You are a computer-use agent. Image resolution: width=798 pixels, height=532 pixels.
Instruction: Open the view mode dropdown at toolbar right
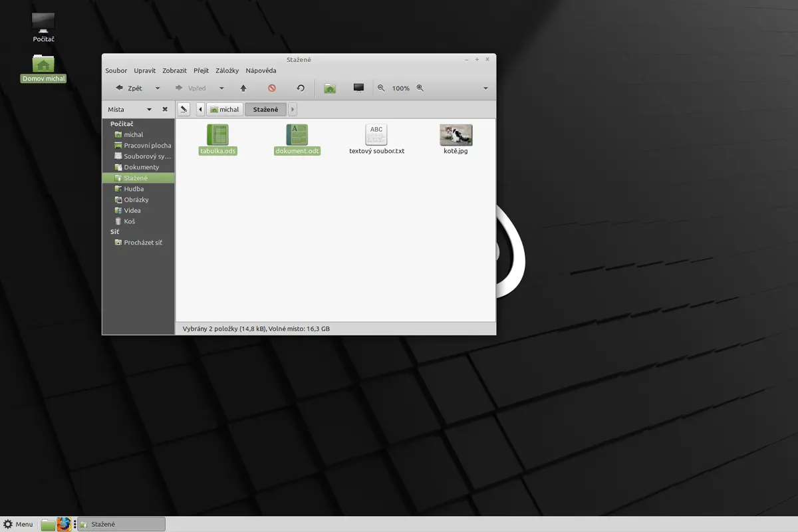485,88
